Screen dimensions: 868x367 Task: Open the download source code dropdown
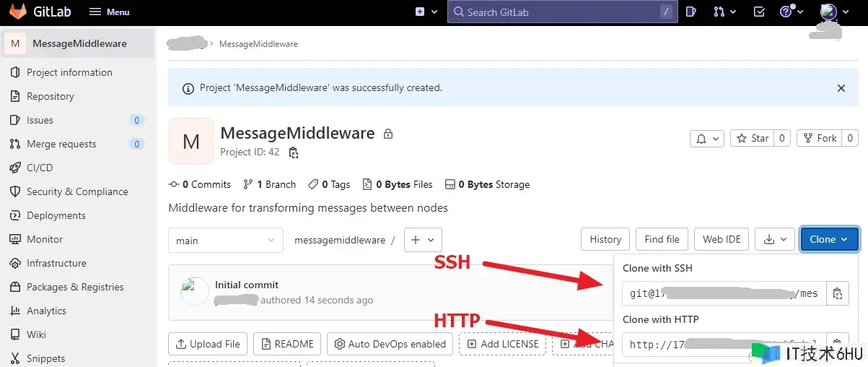[x=775, y=240]
